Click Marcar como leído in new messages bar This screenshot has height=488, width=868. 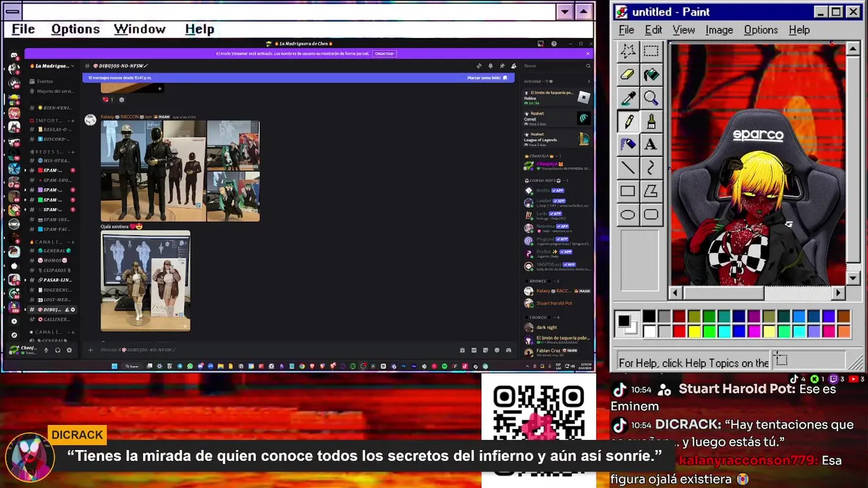[487, 78]
